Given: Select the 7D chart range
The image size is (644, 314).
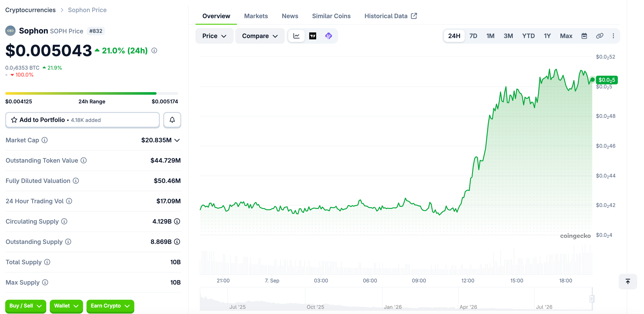Looking at the screenshot, I should [473, 36].
